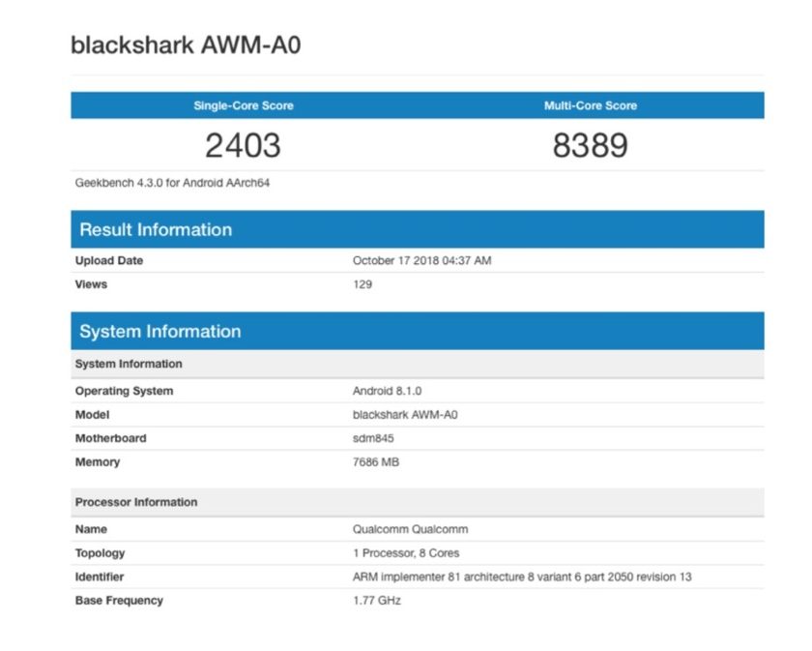Click the Result Information section header
The image size is (812, 651).
click(156, 229)
